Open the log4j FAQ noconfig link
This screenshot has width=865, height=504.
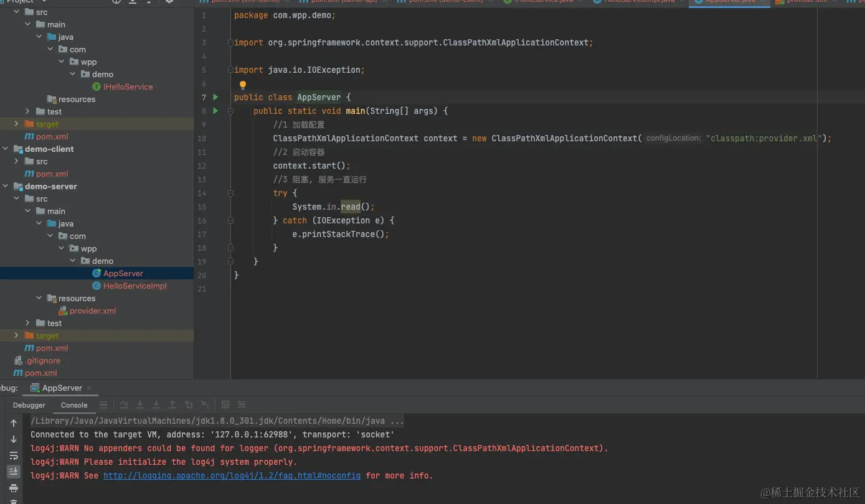pos(232,475)
